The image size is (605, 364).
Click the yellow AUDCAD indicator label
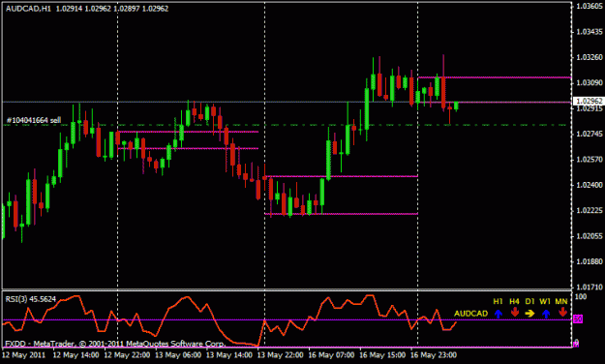coord(470,314)
